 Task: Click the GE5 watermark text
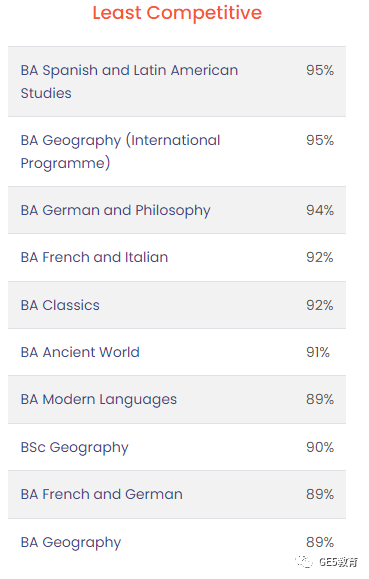(338, 562)
